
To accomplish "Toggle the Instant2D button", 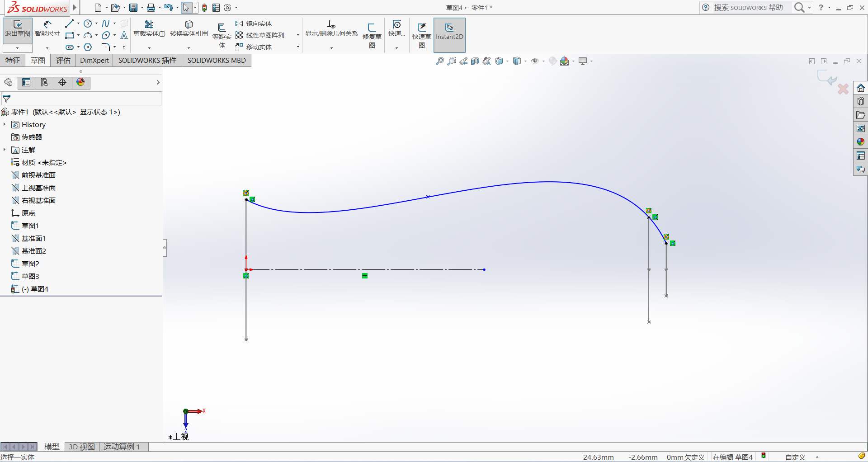I will 449,35.
